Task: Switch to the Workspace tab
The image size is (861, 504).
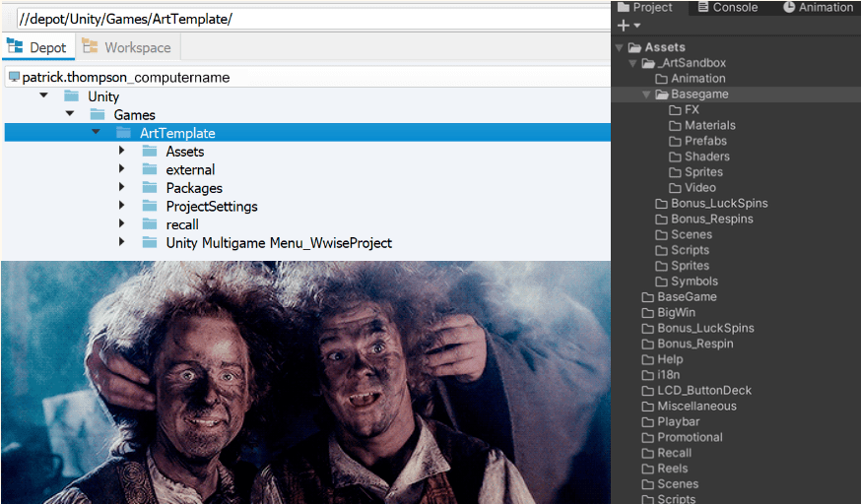Action: [x=127, y=47]
